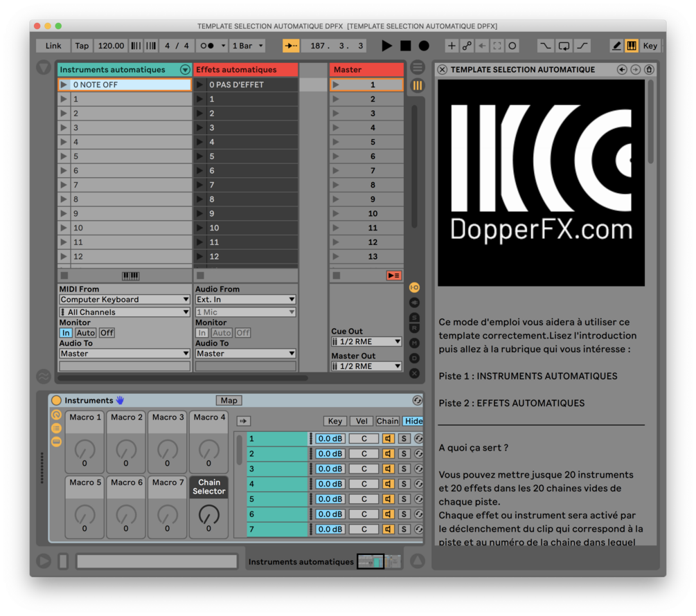Viewport: 696px width, 616px height.
Task: Toggle Draw Mode pencil icon
Action: click(x=616, y=46)
